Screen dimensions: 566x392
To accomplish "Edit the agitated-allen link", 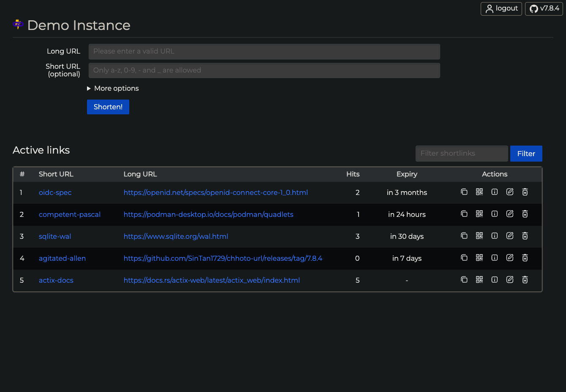I will (x=510, y=258).
